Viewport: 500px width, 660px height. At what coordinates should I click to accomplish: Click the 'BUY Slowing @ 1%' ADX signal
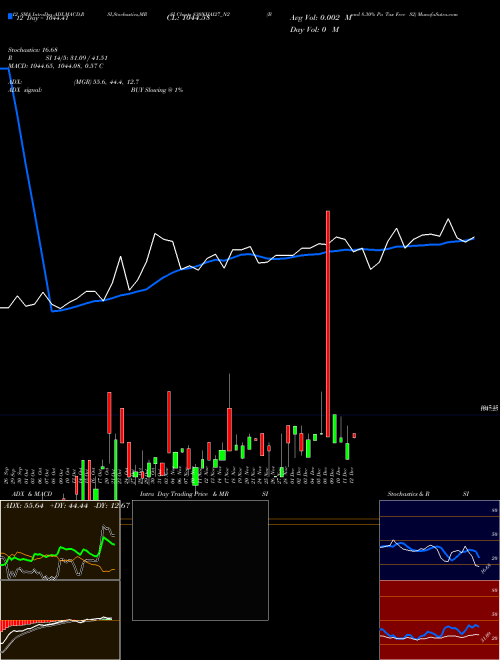pos(157,90)
